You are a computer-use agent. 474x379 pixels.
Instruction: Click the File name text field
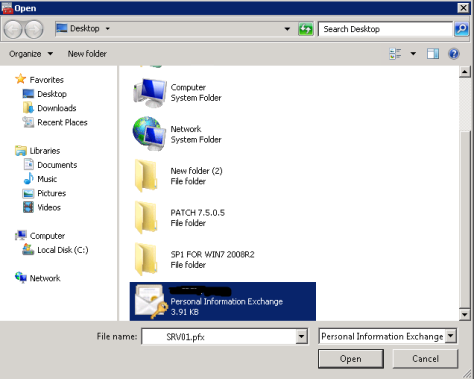coord(219,337)
